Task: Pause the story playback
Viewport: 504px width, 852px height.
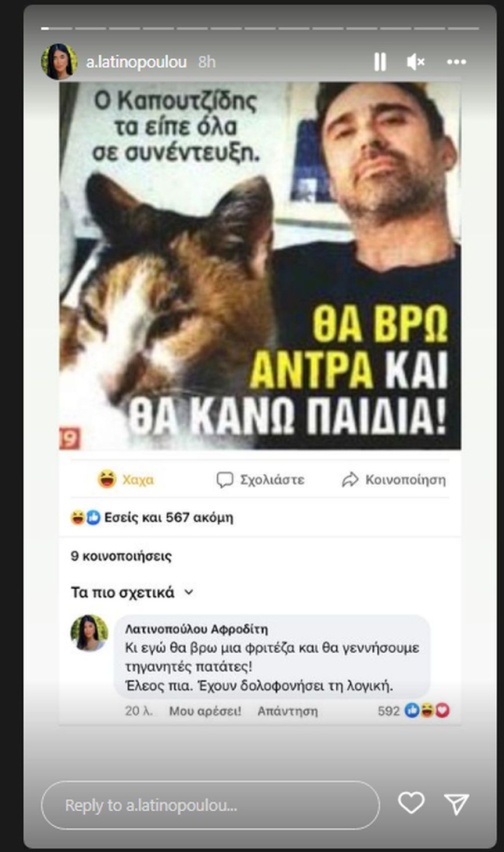Action: (x=380, y=62)
